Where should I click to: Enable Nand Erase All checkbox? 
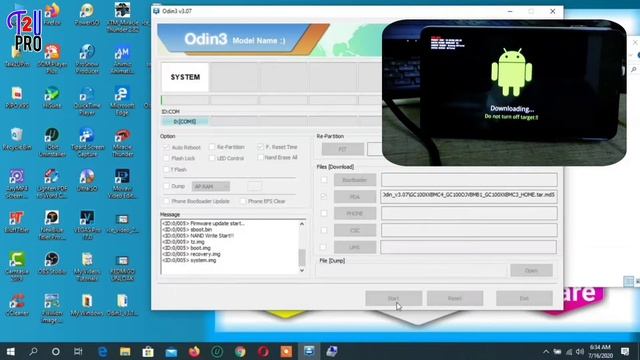[260, 158]
